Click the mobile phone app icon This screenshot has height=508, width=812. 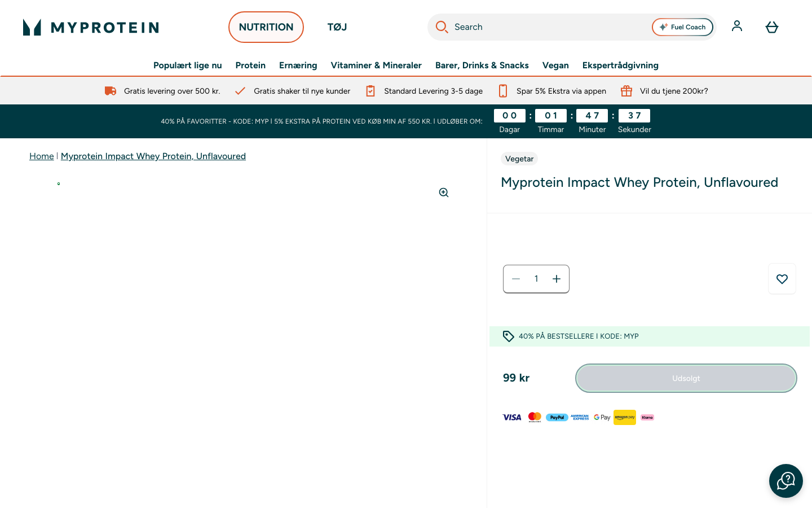pos(503,91)
